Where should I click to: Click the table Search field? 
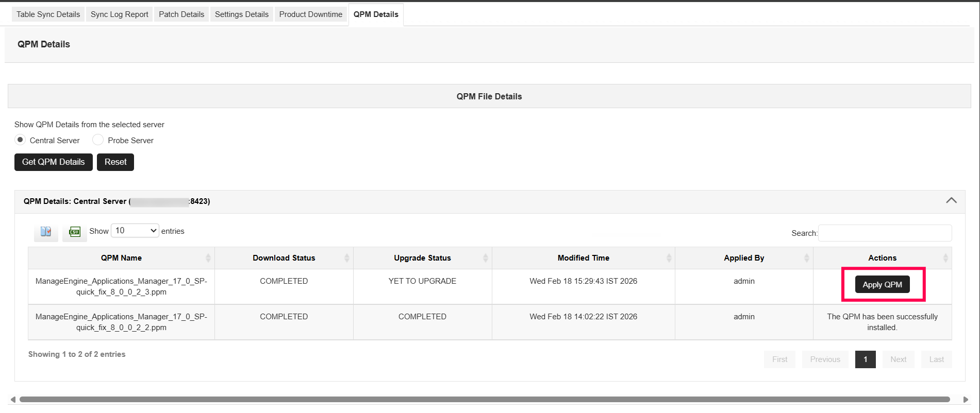coord(885,233)
